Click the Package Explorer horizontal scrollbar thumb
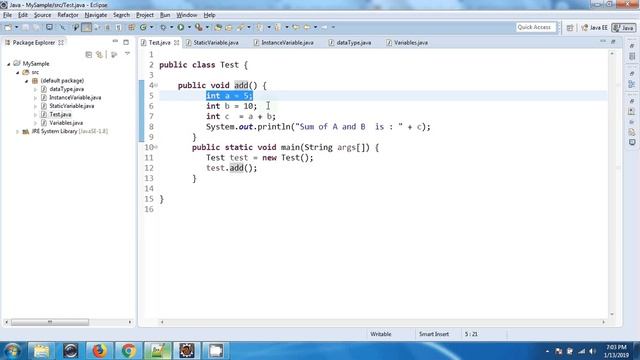 point(50,322)
